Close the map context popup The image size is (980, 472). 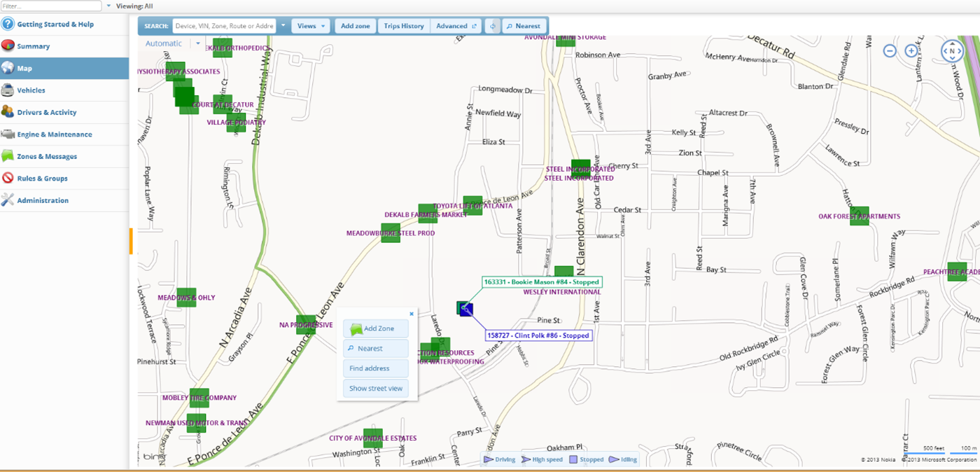point(412,314)
